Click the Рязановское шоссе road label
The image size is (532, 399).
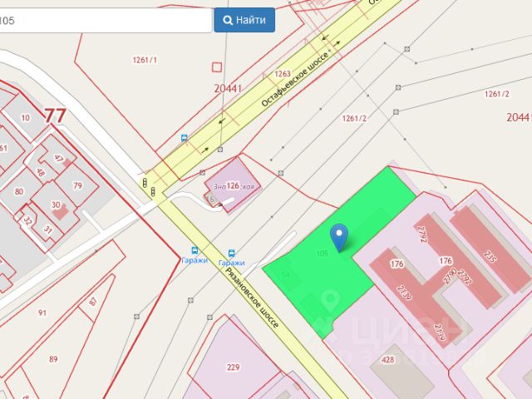252,298
